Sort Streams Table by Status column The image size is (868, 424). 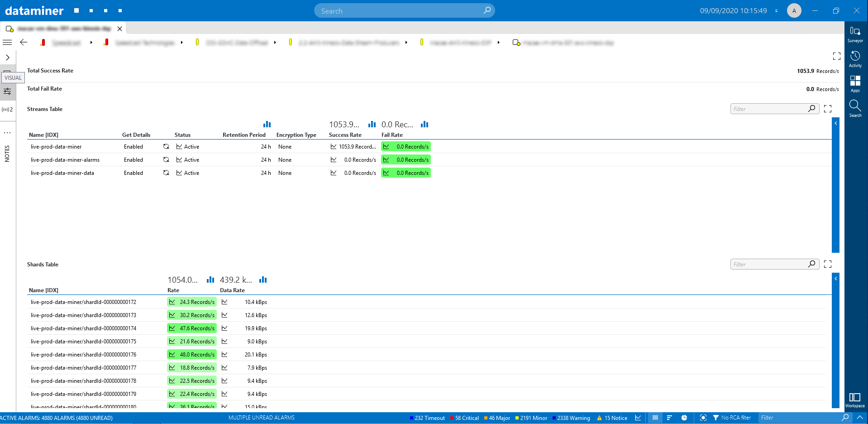182,135
